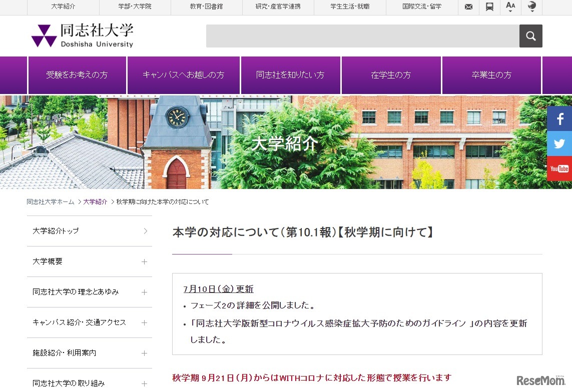Expand the 大学概要 sidebar section
Viewport: 572px width, 392px height.
coord(144,261)
